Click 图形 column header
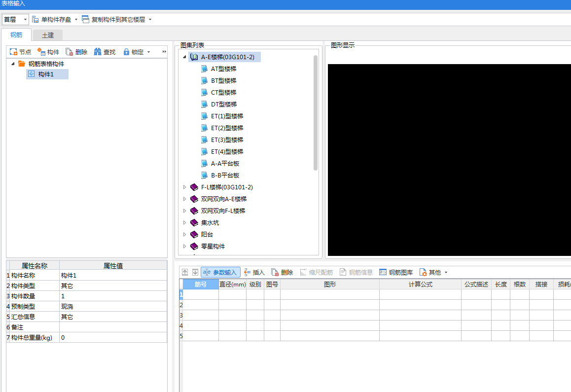 coord(330,284)
